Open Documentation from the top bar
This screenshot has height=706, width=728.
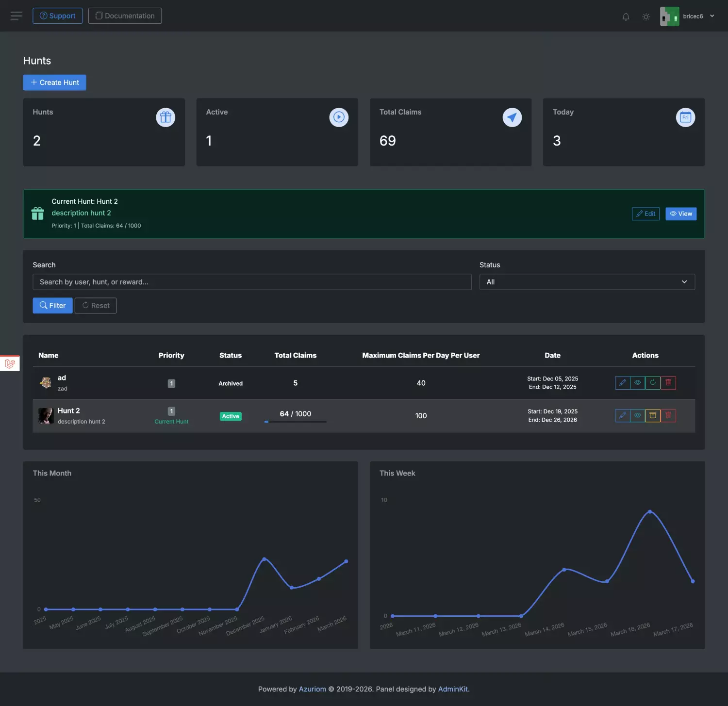125,16
